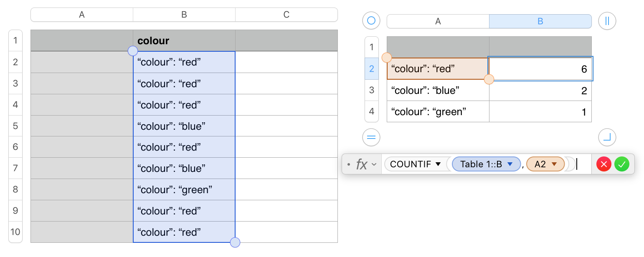Click the bold colour header cell
The width and height of the screenshot is (644, 257).
pos(184,40)
